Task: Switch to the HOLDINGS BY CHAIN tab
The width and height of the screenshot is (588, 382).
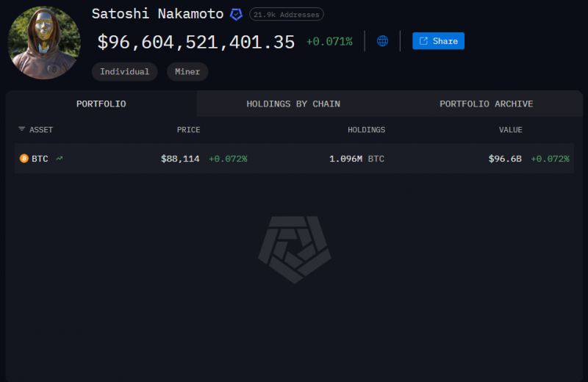Action: [293, 104]
